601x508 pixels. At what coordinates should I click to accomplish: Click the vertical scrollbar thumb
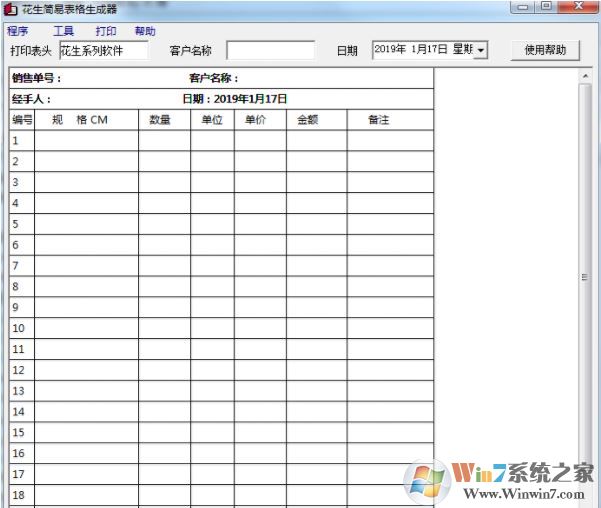[585, 277]
